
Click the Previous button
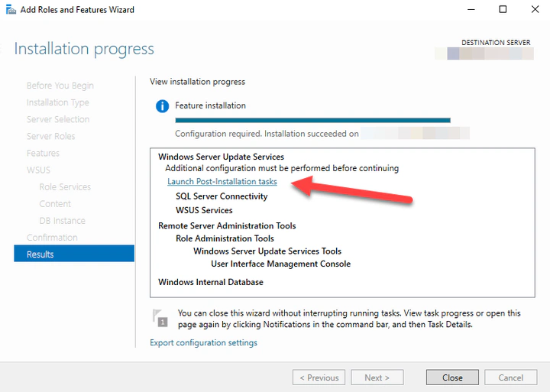coord(319,377)
